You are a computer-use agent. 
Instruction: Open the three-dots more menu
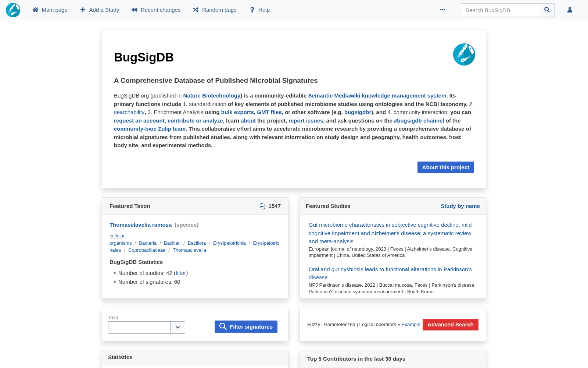click(442, 10)
